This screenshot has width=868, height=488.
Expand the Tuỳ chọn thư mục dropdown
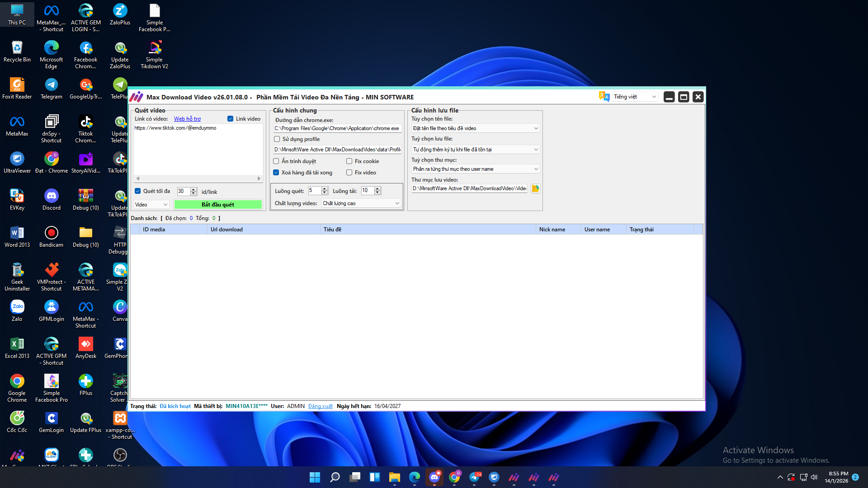tap(476, 169)
